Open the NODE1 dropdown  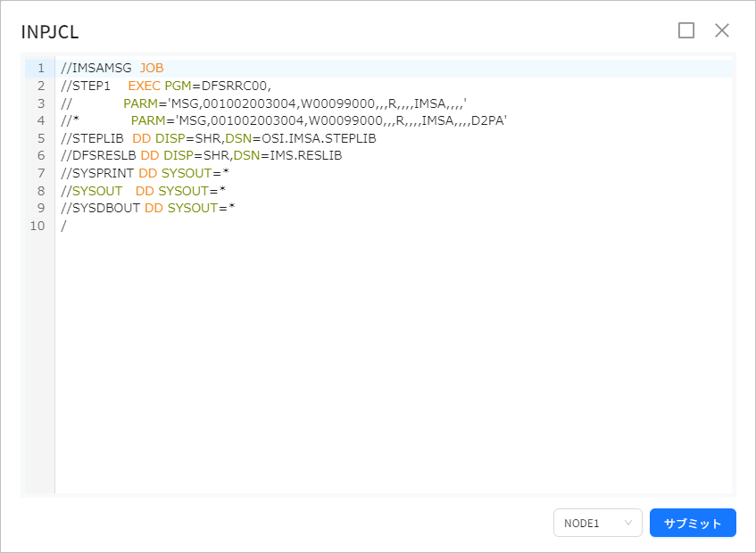[x=597, y=523]
